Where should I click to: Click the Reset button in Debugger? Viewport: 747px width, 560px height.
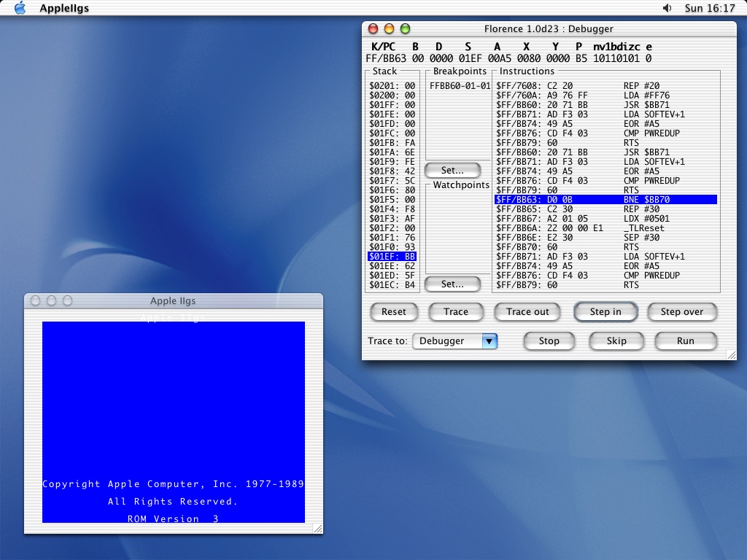[393, 312]
